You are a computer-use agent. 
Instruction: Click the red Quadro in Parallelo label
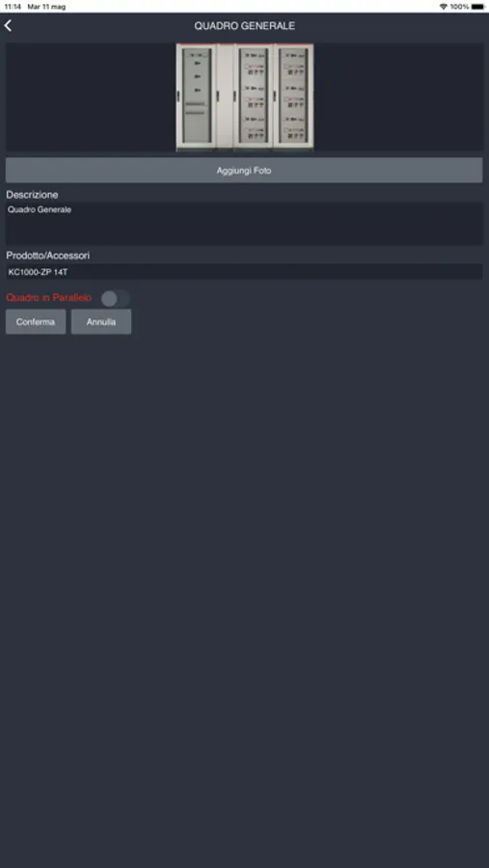(49, 298)
